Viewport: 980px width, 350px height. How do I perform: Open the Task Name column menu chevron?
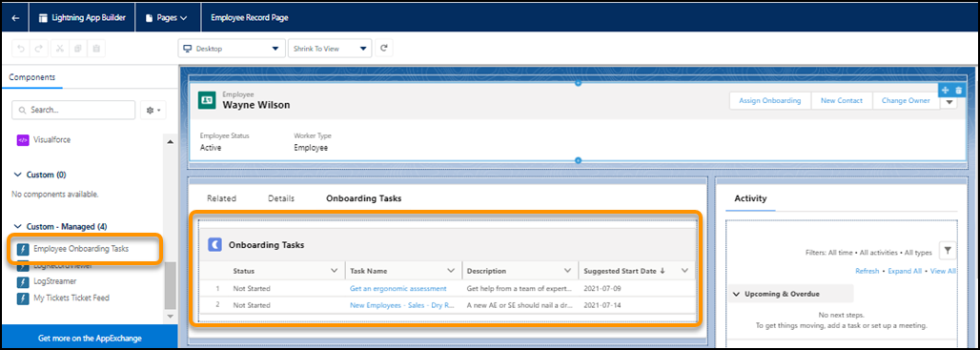pyautogui.click(x=451, y=271)
